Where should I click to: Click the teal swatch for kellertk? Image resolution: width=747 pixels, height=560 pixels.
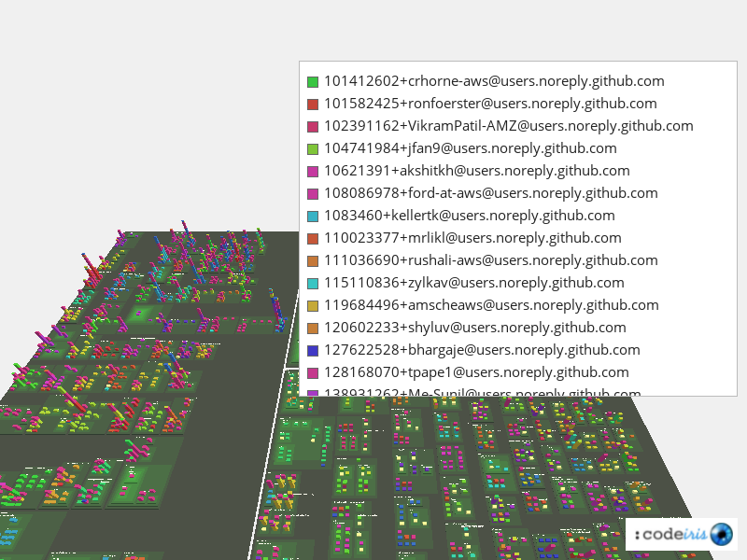313,217
